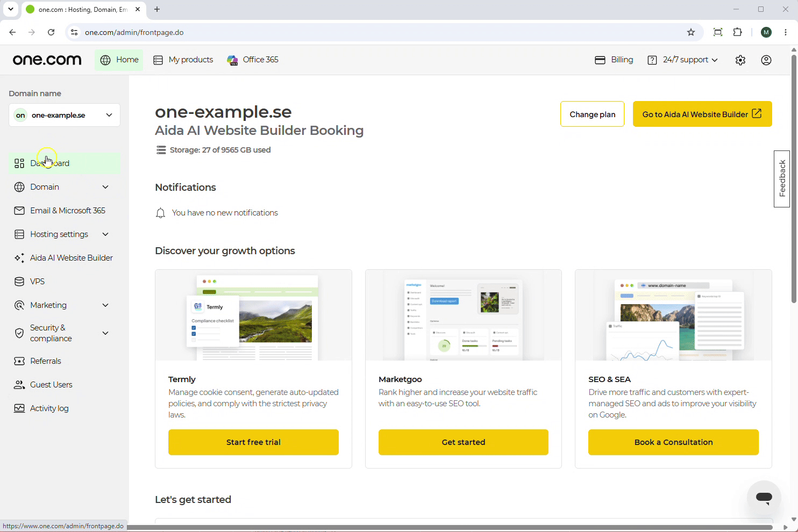Image resolution: width=798 pixels, height=532 pixels.
Task: Open Security & compliance in sidebar
Action: pos(65,333)
